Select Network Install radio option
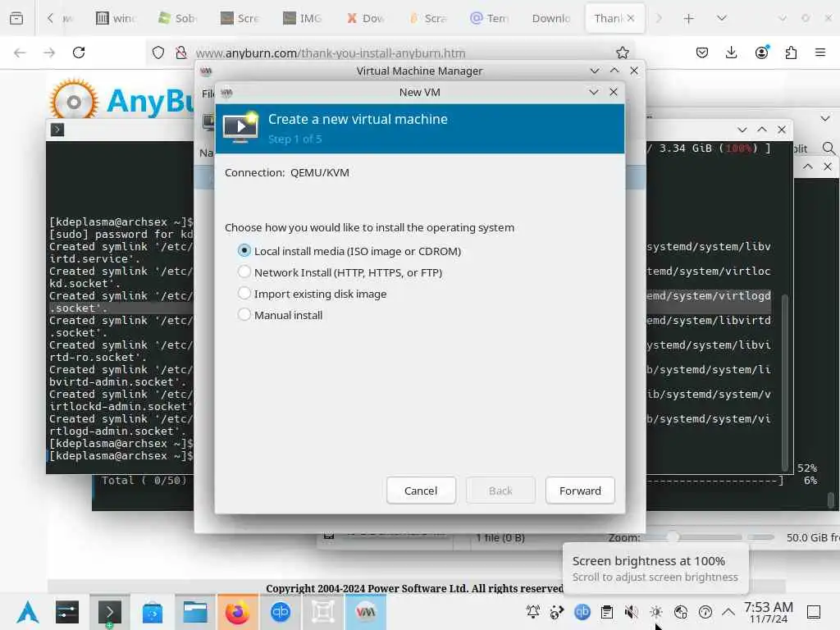The image size is (840, 630). 244,272
